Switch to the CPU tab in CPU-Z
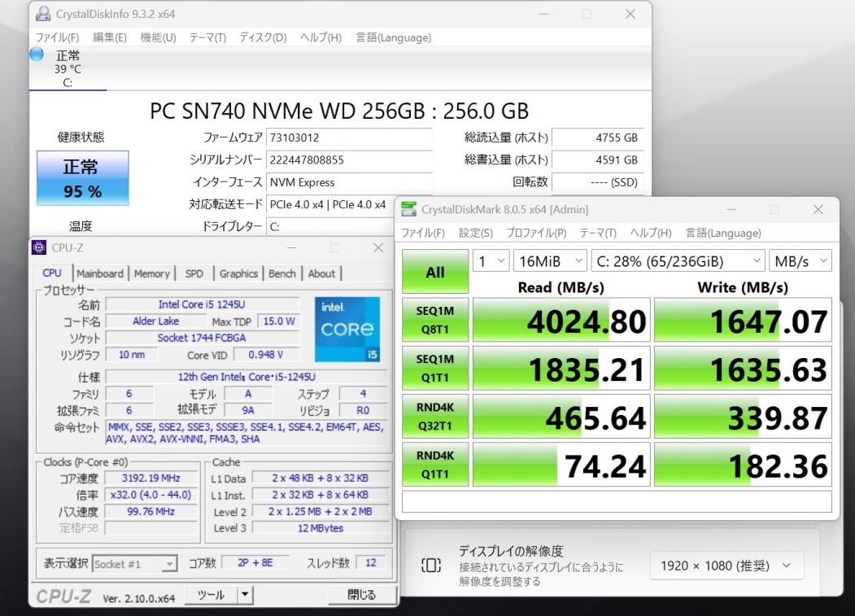The height and width of the screenshot is (616, 855). click(52, 273)
